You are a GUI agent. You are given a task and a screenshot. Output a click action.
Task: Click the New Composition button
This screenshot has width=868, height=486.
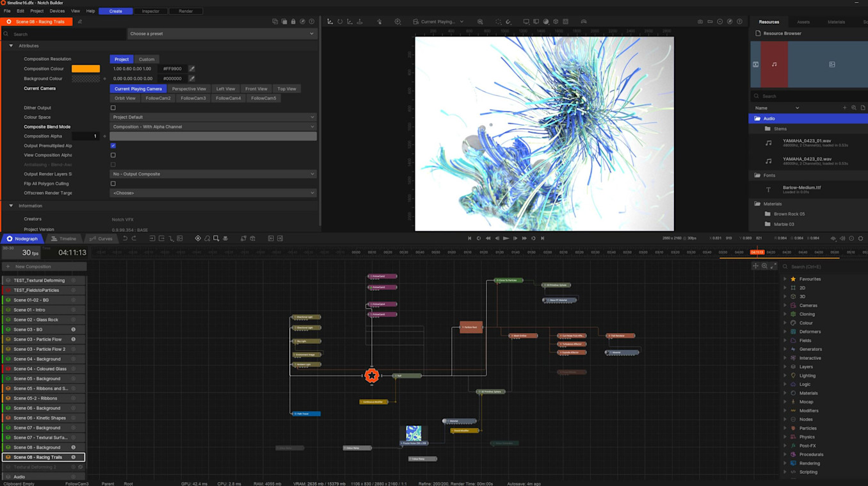pyautogui.click(x=33, y=266)
